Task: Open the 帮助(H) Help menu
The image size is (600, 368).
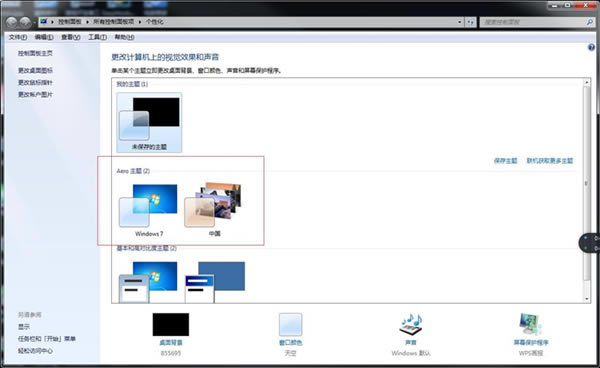Action: pyautogui.click(x=124, y=37)
